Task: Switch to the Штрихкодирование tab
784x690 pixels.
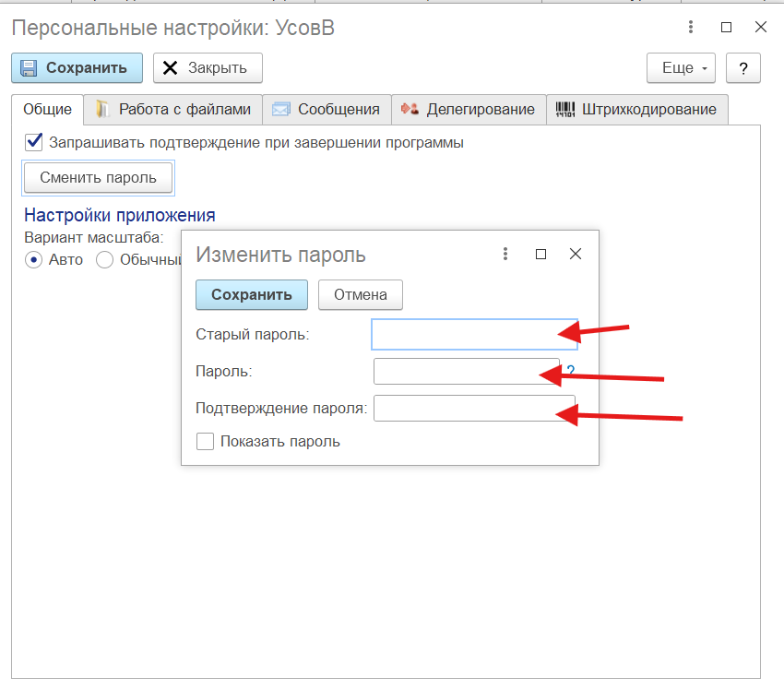Action: coord(637,109)
